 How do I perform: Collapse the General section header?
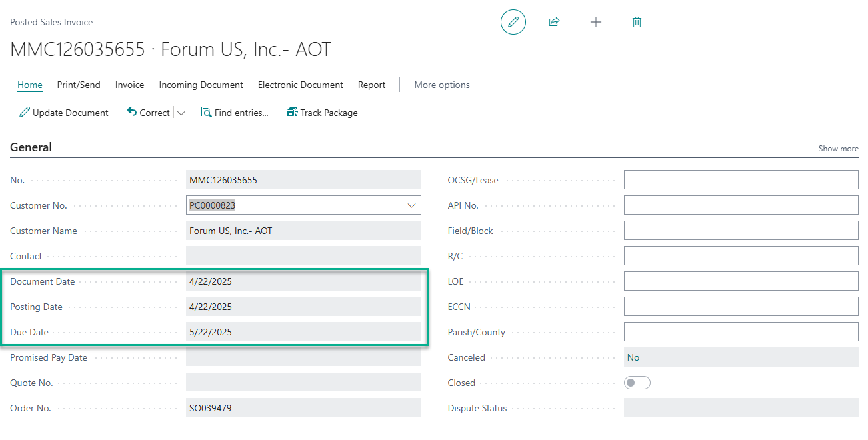(x=31, y=147)
